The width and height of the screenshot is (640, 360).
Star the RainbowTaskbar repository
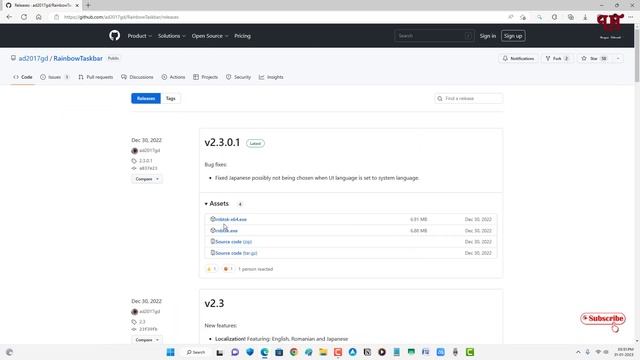click(594, 58)
